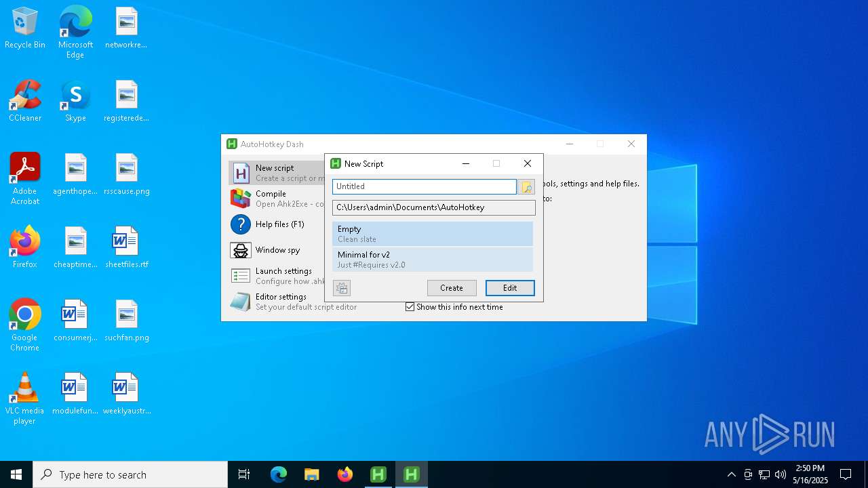The width and height of the screenshot is (868, 488).
Task: Click the Edit button
Action: (x=510, y=288)
